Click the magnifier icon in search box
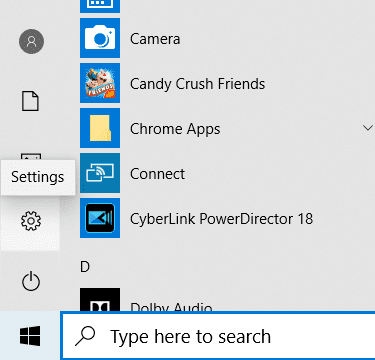 coord(86,336)
